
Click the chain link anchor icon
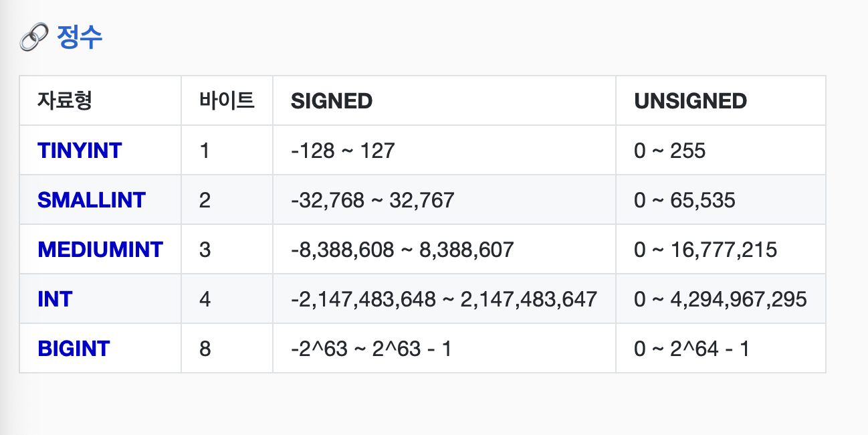click(x=33, y=38)
